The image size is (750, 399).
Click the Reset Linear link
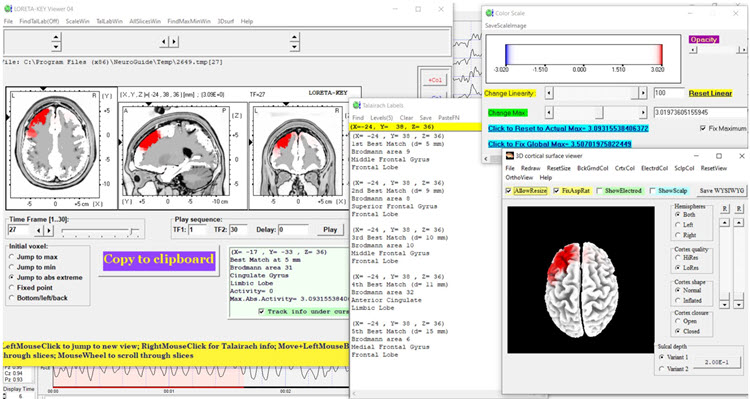pos(710,93)
